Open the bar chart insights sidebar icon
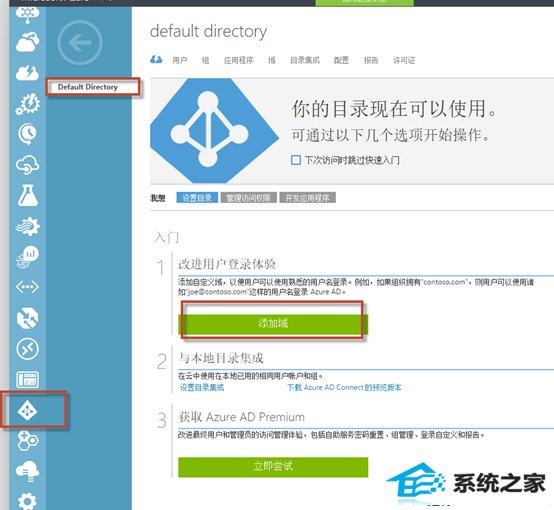This screenshot has height=510, width=554. coord(28,256)
